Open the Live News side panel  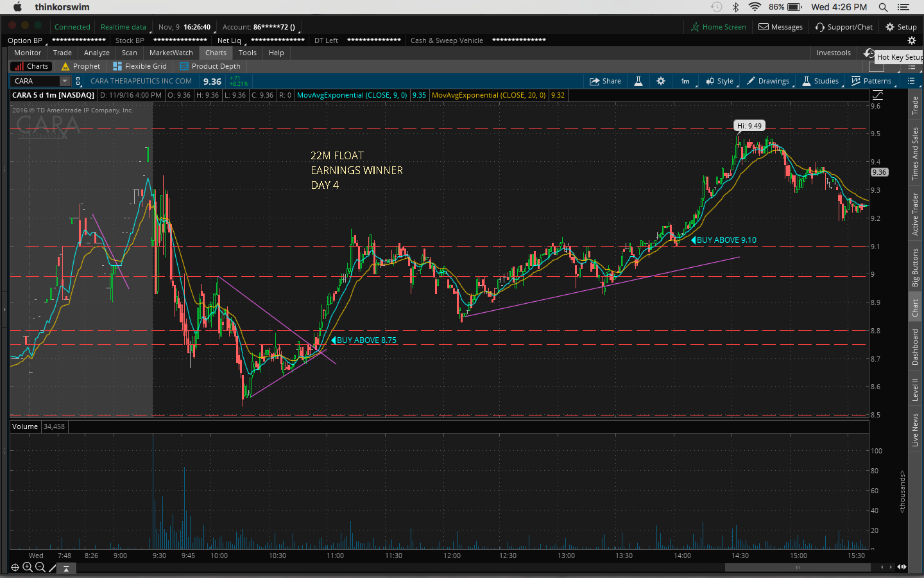point(915,430)
